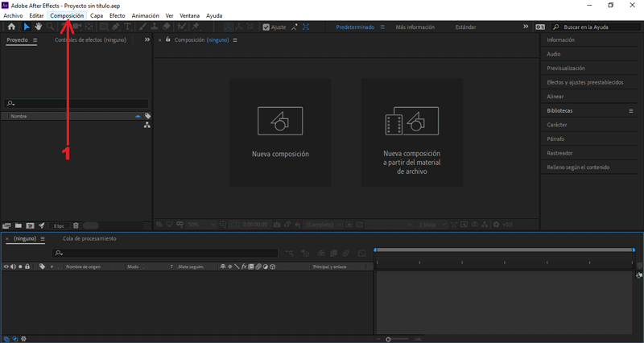Toggle the audio speaker column switch

coord(13,267)
